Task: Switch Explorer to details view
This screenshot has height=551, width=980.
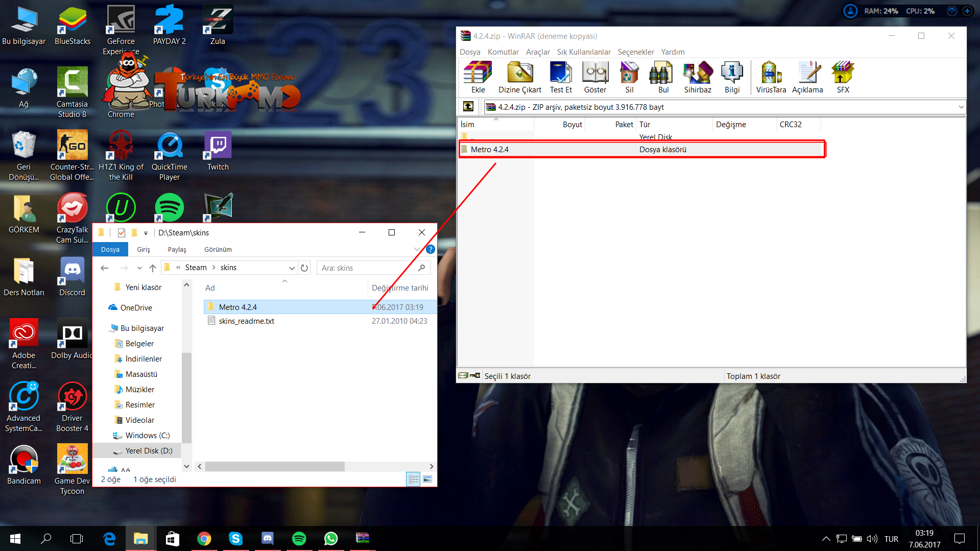Action: 413,479
